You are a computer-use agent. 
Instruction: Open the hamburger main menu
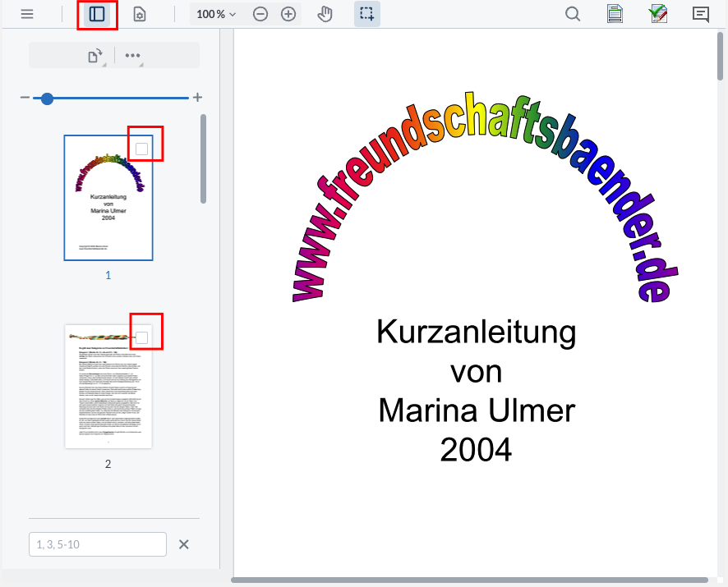(x=27, y=14)
